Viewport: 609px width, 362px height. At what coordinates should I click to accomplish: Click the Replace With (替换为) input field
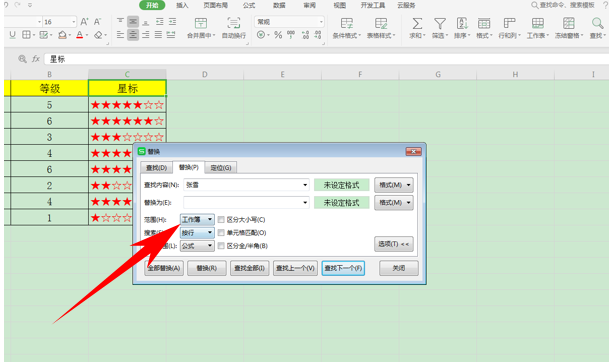[246, 202]
